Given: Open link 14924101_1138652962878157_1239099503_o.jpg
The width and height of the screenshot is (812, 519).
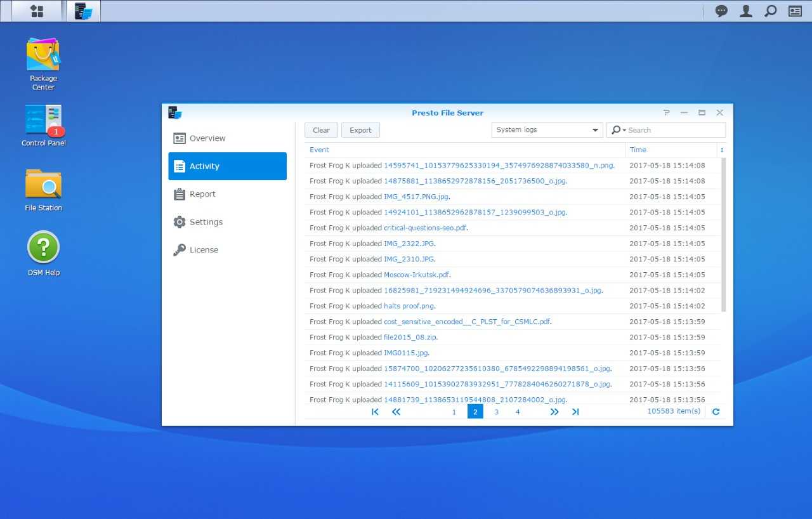Looking at the screenshot, I should tap(475, 213).
